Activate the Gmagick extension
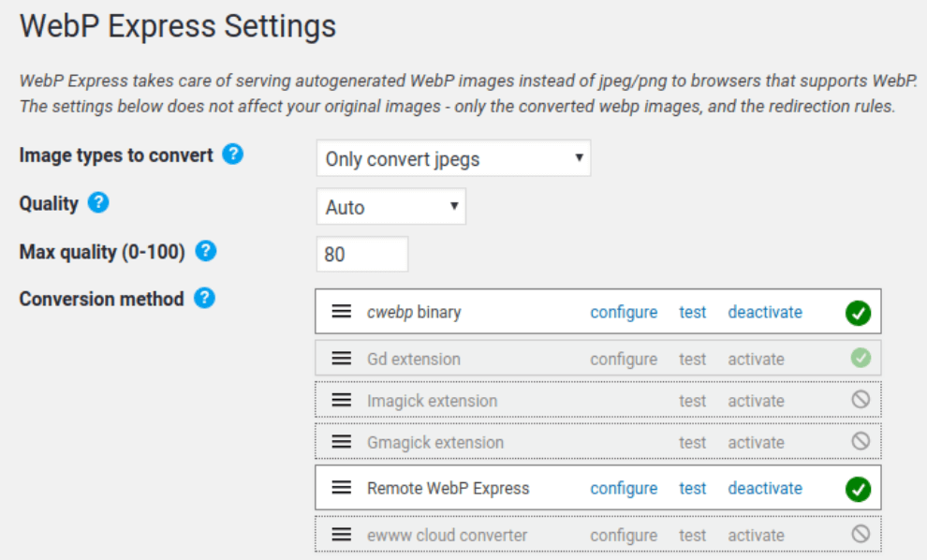Screen dimensions: 927x560 pyautogui.click(x=756, y=442)
